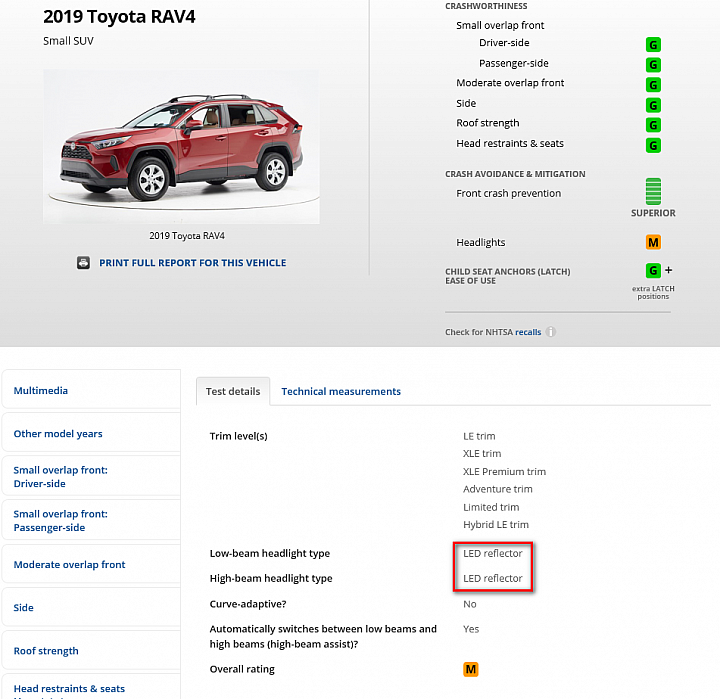Open the NHTSA recalls link

pos(528,332)
